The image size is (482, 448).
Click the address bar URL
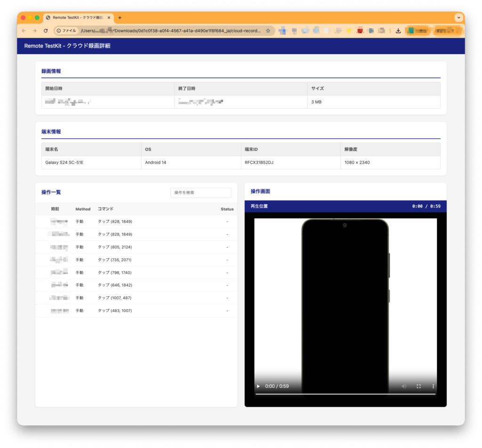(165, 31)
